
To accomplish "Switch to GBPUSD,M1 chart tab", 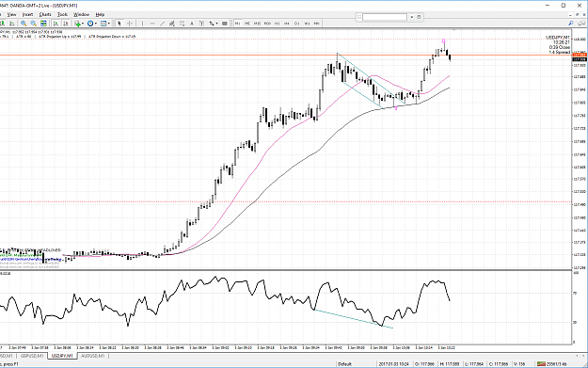I will point(32,356).
